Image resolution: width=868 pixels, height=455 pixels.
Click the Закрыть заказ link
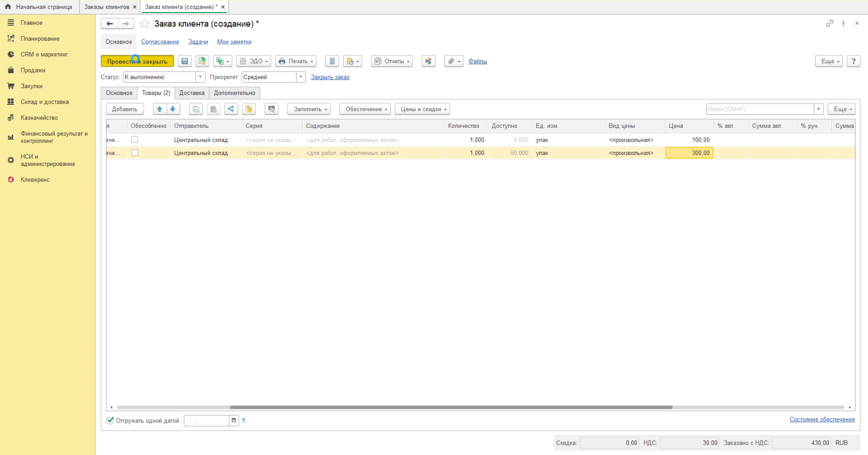coord(330,77)
